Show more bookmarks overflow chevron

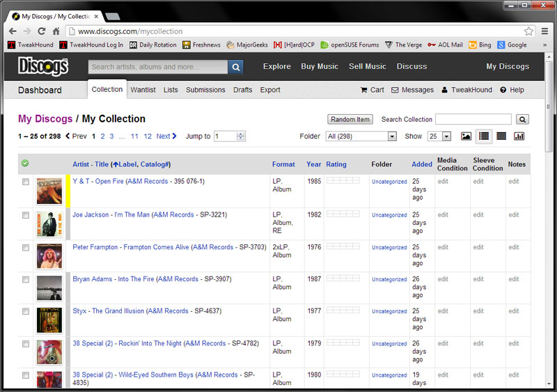tap(544, 45)
